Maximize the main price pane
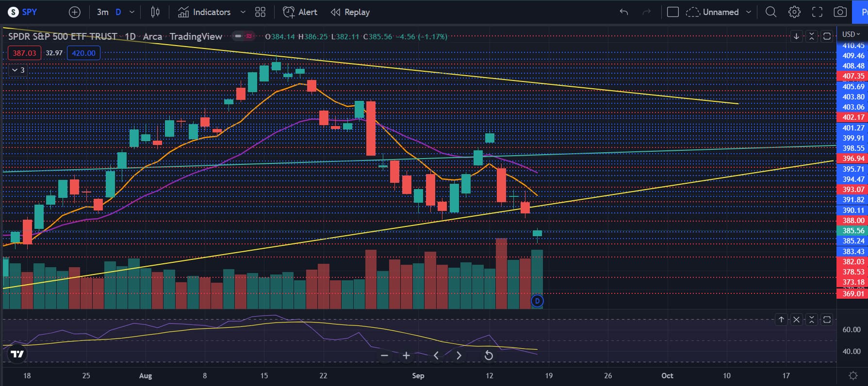The image size is (868, 386). coord(827,36)
